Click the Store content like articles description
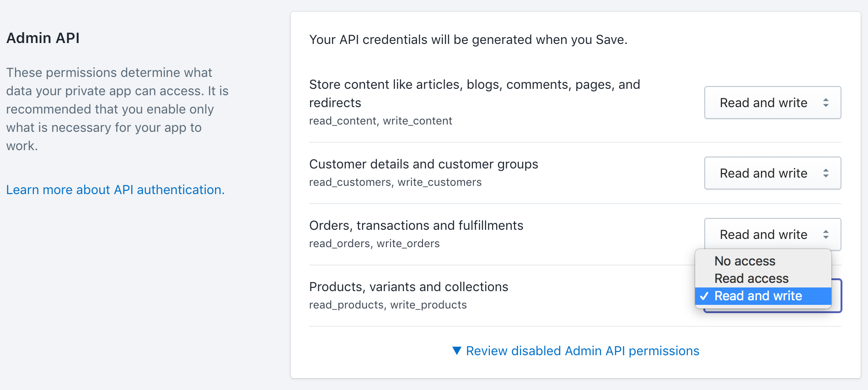 474,93
